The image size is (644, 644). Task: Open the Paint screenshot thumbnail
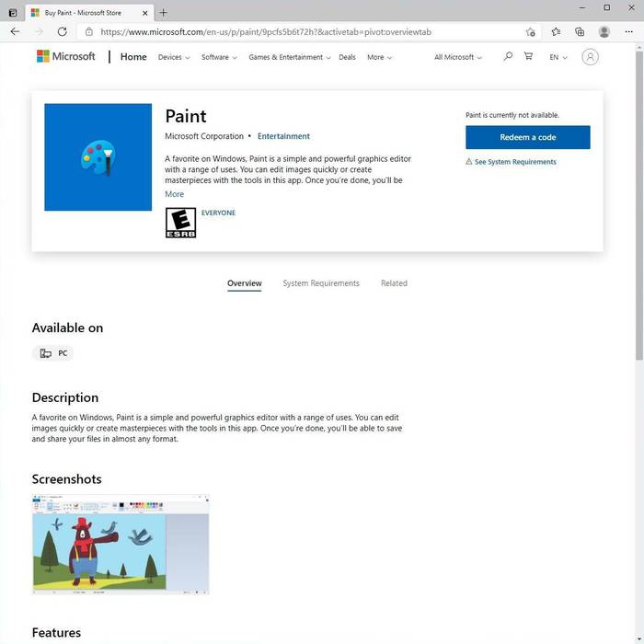[121, 545]
